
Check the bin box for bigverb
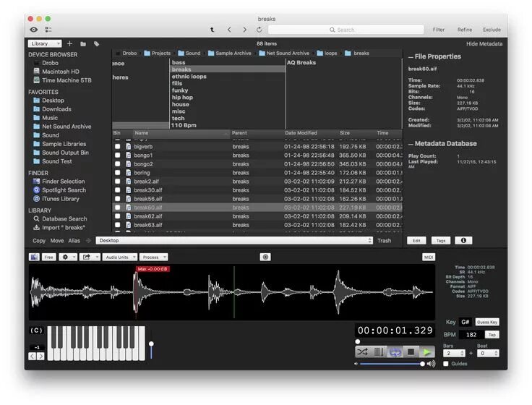[117, 147]
